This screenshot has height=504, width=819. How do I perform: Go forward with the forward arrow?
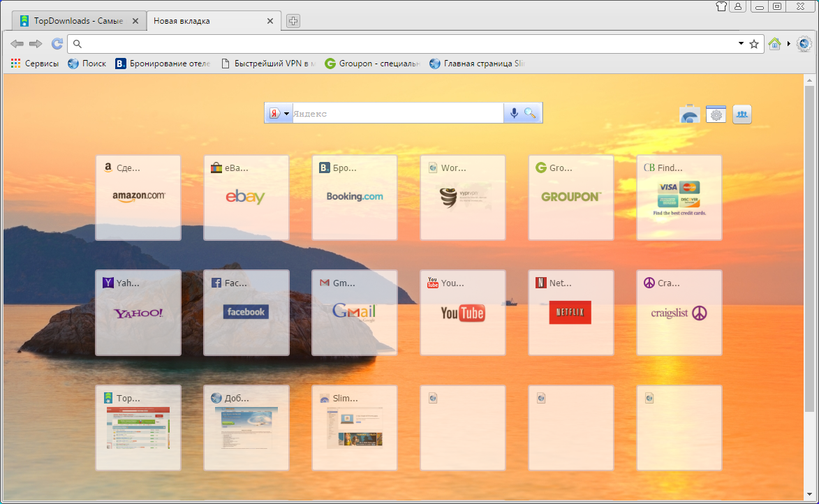pos(36,44)
